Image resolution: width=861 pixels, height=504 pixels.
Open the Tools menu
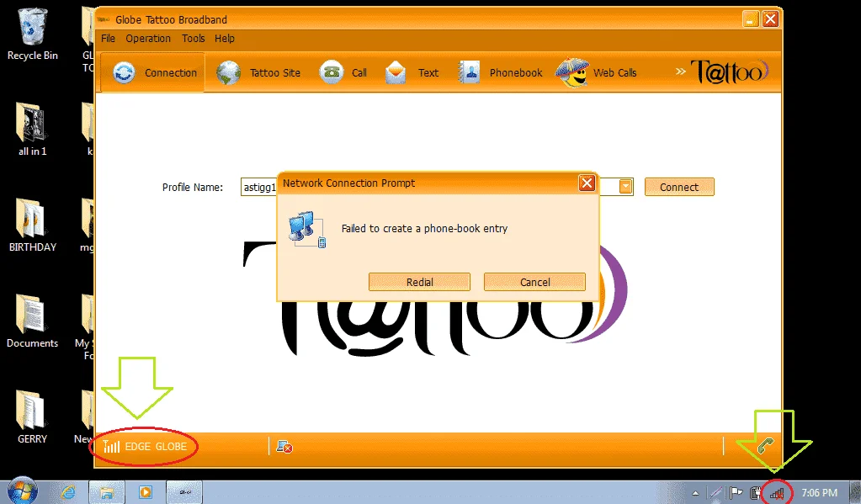click(194, 39)
